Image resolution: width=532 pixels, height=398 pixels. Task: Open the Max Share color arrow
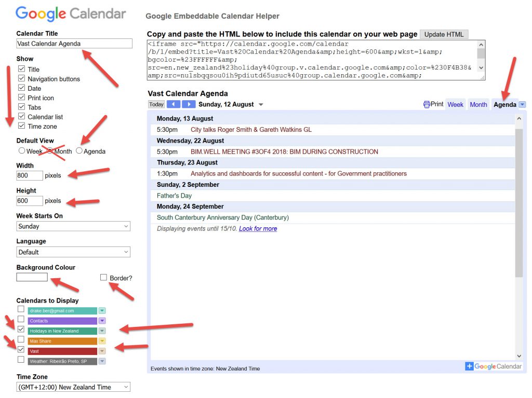pos(102,341)
